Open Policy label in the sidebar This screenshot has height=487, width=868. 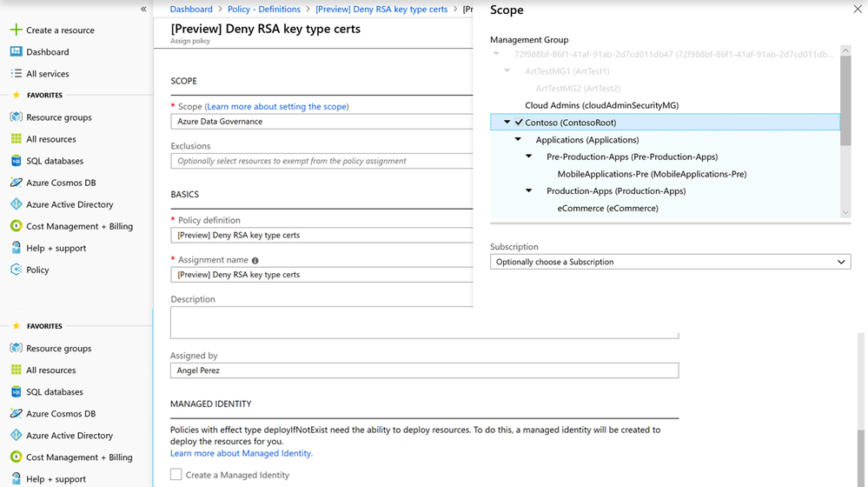[37, 270]
